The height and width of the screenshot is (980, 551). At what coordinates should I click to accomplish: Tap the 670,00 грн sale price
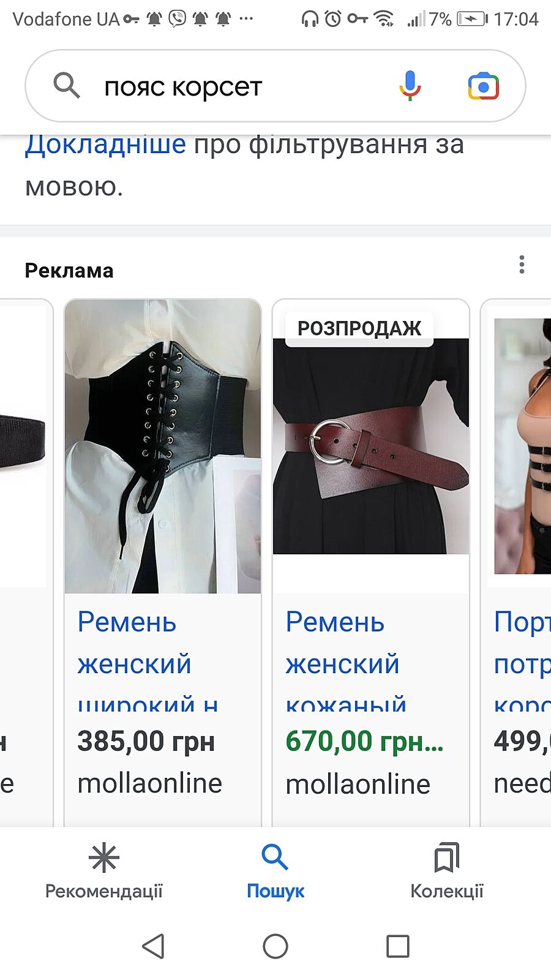[x=365, y=741]
